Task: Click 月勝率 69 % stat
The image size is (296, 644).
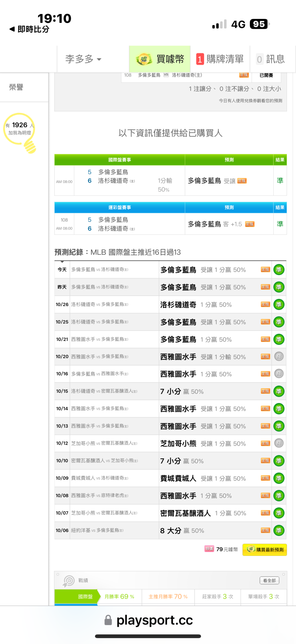Action: tap(119, 597)
